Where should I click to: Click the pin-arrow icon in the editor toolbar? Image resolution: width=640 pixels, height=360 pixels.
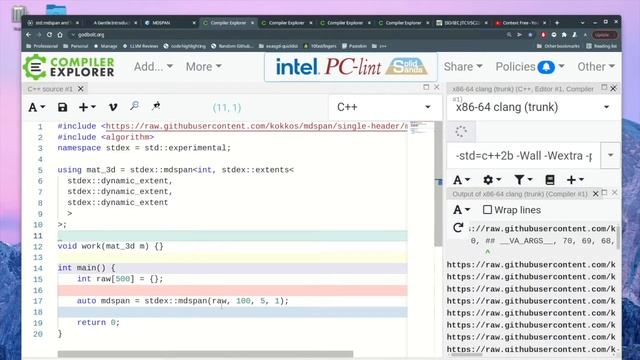[156, 107]
